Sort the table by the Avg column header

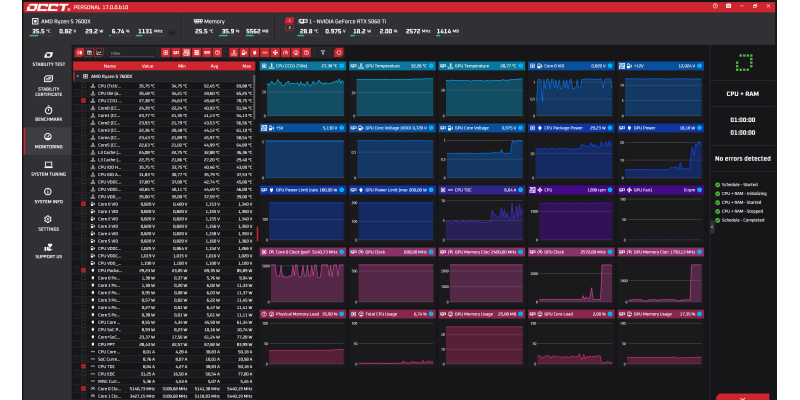click(214, 66)
